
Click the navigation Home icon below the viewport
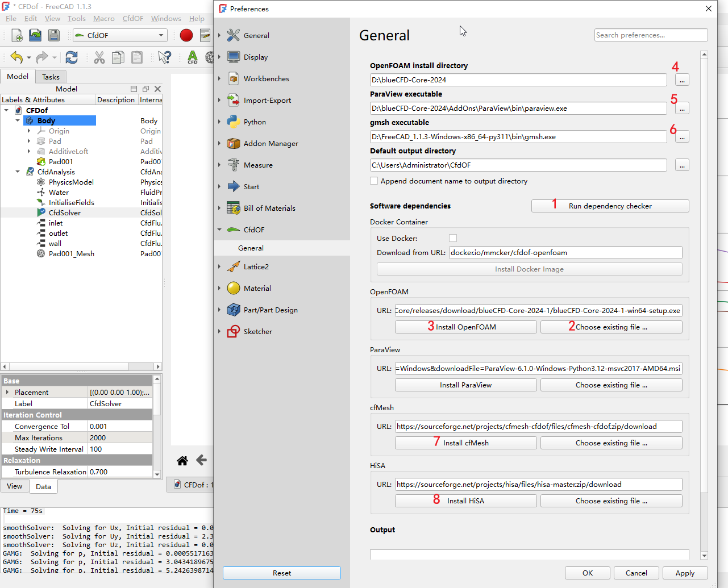click(182, 461)
